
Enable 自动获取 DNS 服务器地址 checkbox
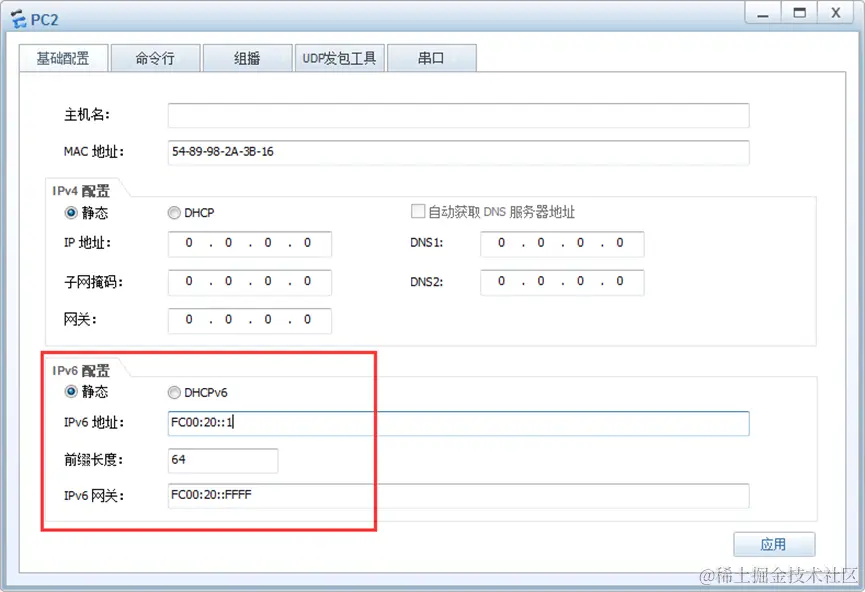[418, 211]
